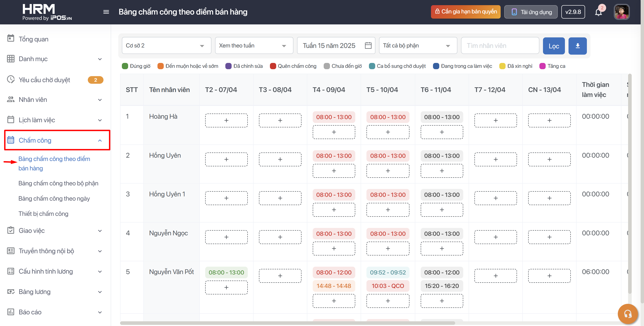
Task: Click the Báo cáo report icon
Action: (11, 312)
